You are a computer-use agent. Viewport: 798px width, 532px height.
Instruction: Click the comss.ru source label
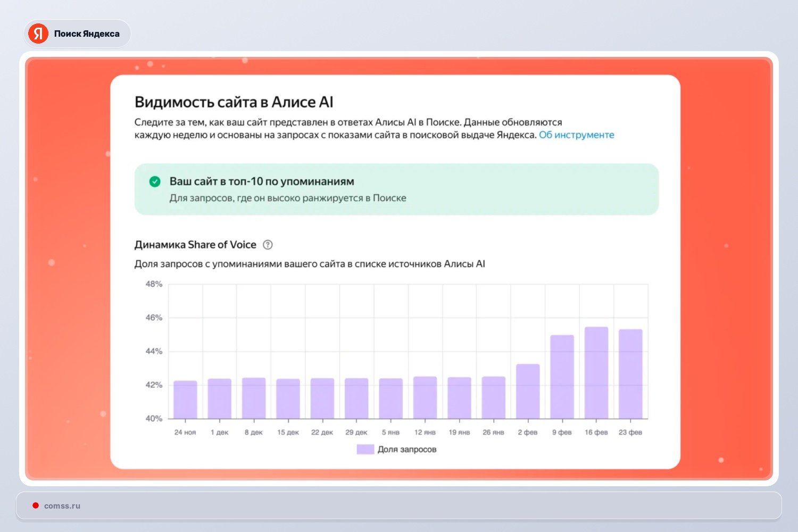(x=62, y=506)
